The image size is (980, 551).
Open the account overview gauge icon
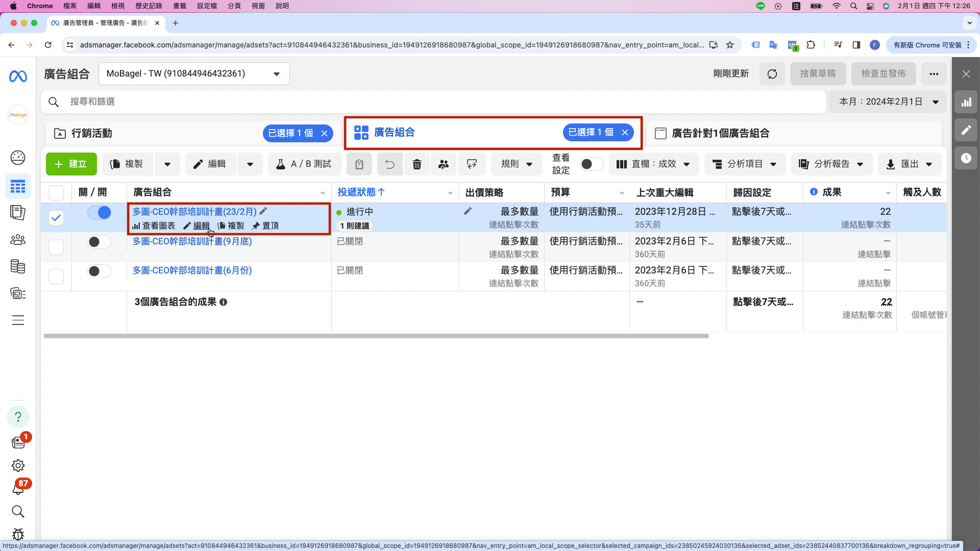coord(18,158)
